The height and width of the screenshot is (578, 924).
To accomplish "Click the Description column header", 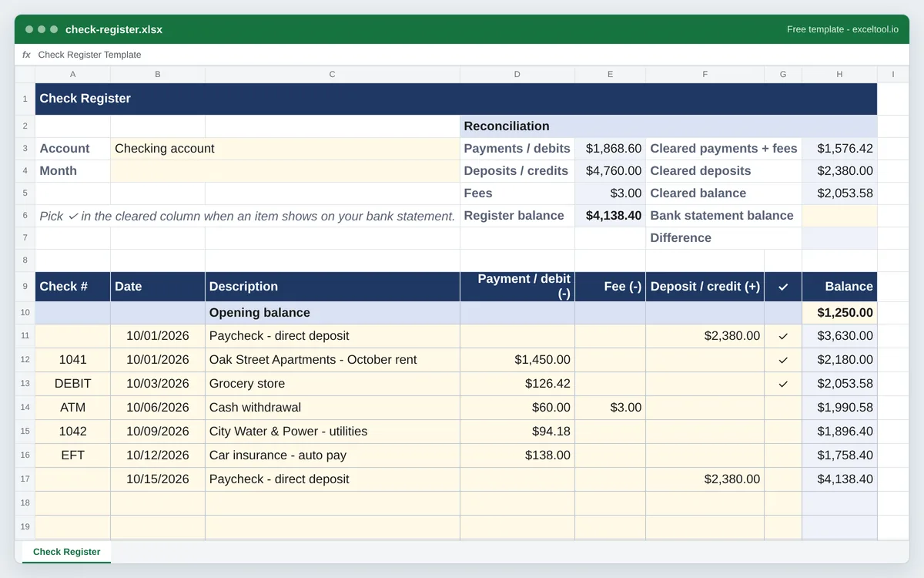I will click(x=333, y=287).
